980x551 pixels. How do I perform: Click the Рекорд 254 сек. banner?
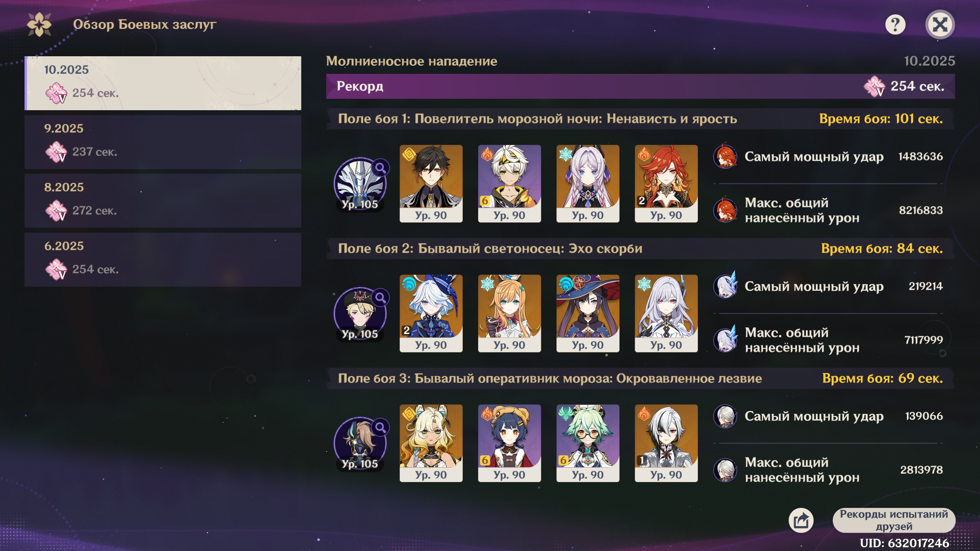click(x=640, y=86)
